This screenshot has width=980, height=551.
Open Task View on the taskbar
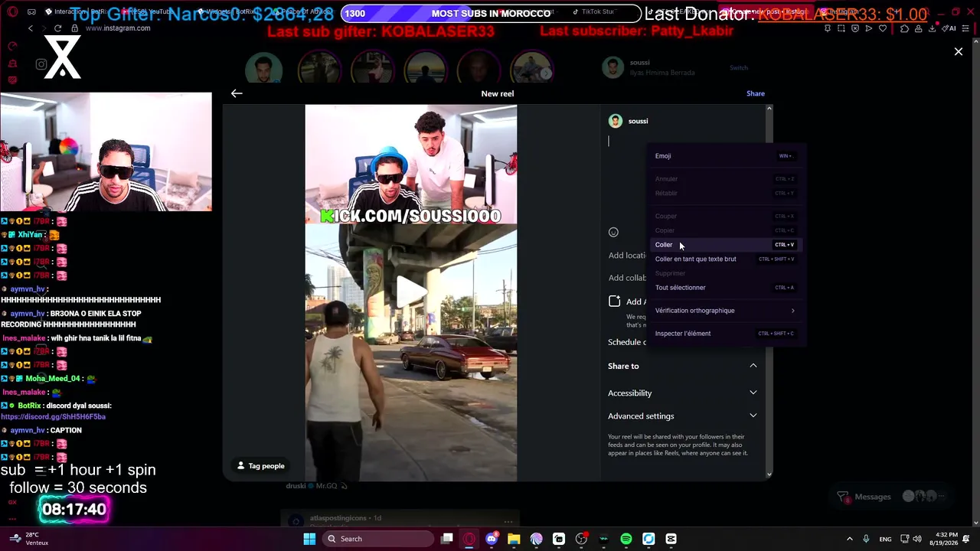447,539
